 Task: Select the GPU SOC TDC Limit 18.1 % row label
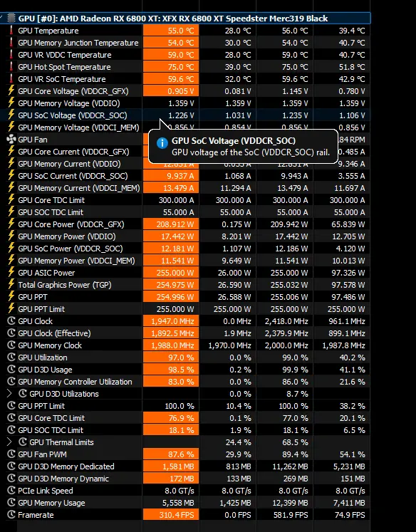[x=51, y=430]
